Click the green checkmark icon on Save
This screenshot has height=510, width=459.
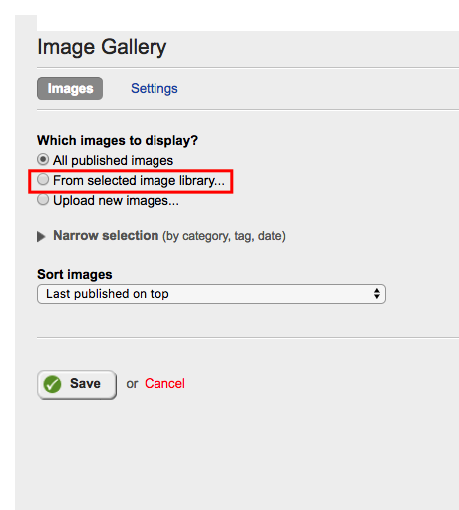52,384
